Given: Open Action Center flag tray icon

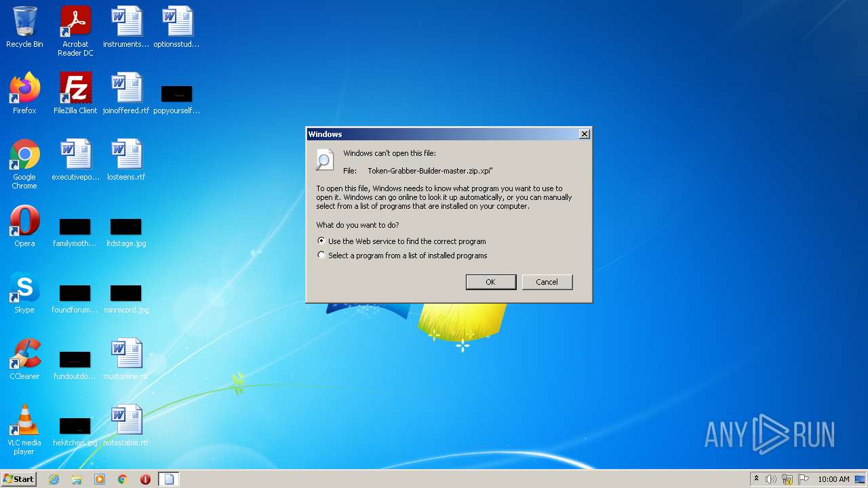Looking at the screenshot, I should coord(804,479).
